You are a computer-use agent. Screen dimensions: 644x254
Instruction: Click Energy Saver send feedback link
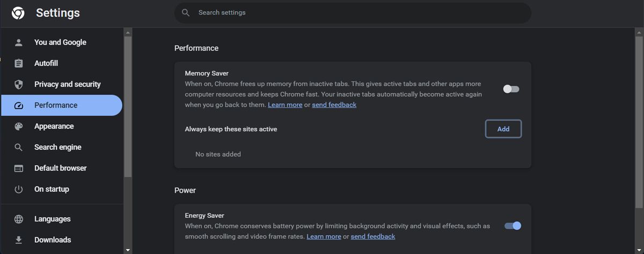tap(373, 236)
